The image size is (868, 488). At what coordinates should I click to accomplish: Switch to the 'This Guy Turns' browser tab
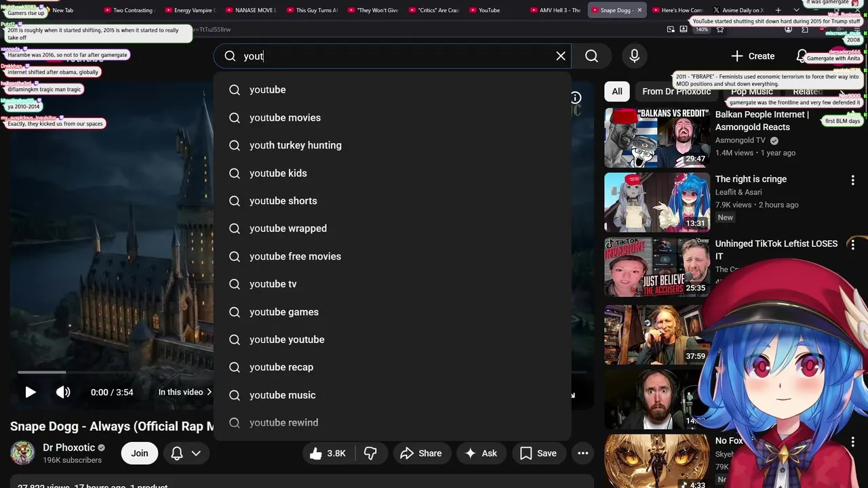(312, 10)
